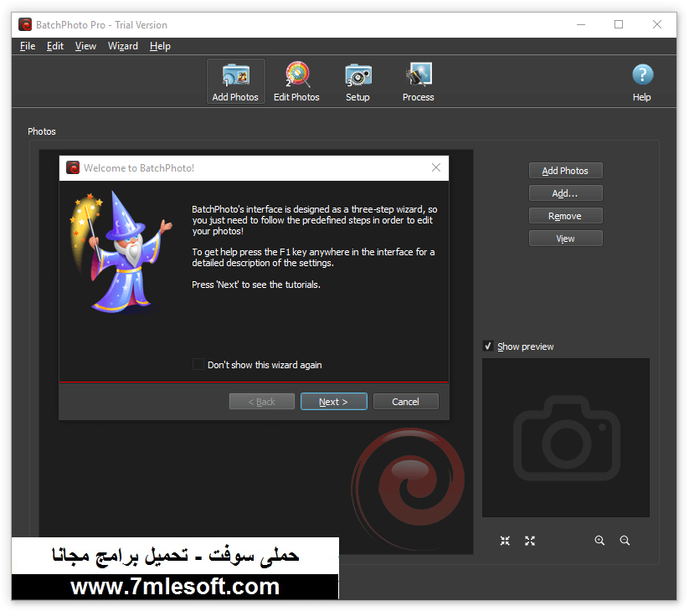Click Next to see the tutorials

pyautogui.click(x=334, y=402)
